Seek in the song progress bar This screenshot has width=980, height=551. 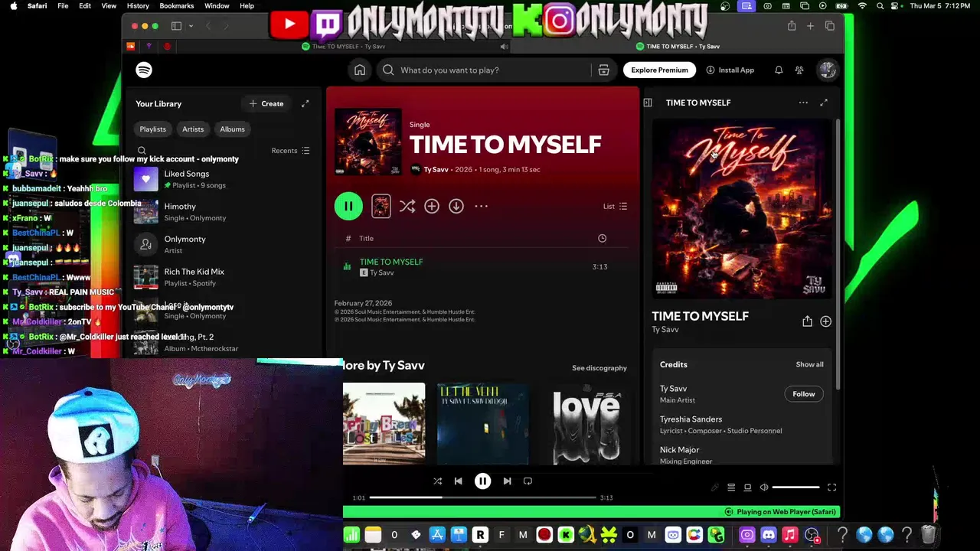[482, 497]
